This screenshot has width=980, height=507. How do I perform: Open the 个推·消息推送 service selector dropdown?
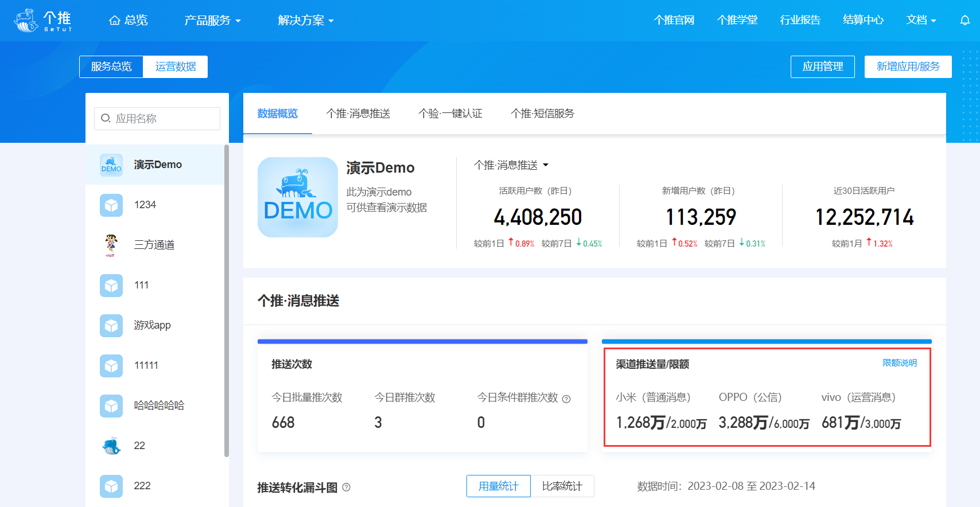[511, 165]
